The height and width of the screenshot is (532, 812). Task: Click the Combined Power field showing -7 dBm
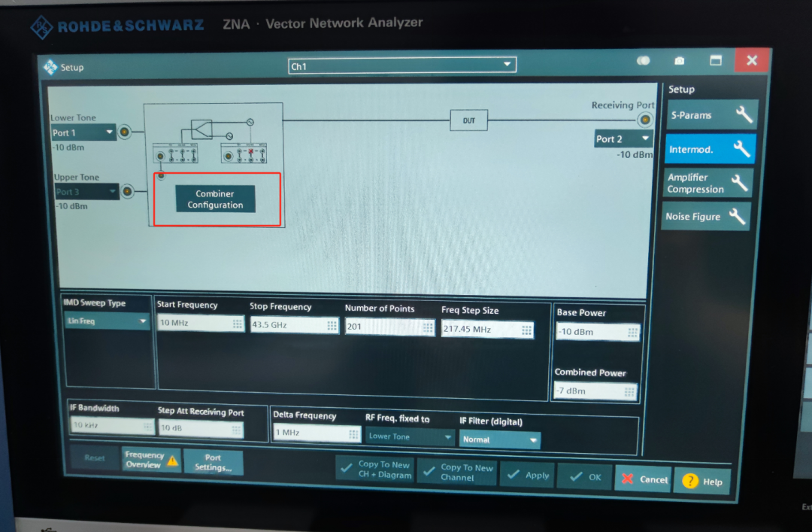pos(595,391)
